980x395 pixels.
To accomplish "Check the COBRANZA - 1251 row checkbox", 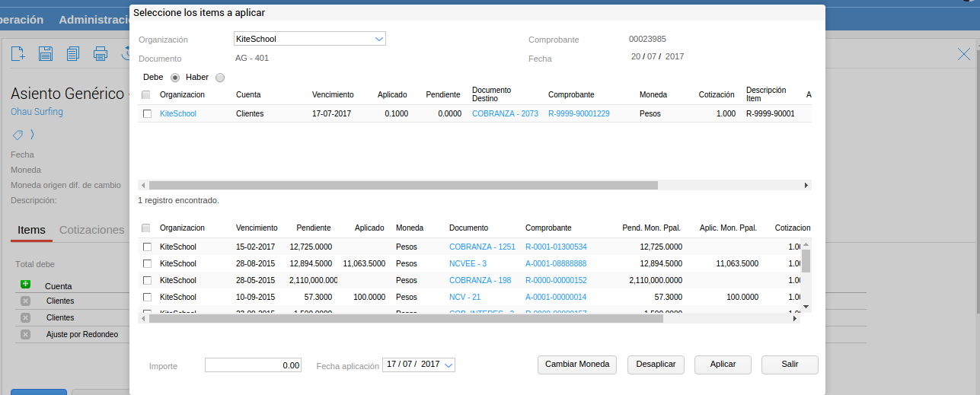I will pos(147,247).
